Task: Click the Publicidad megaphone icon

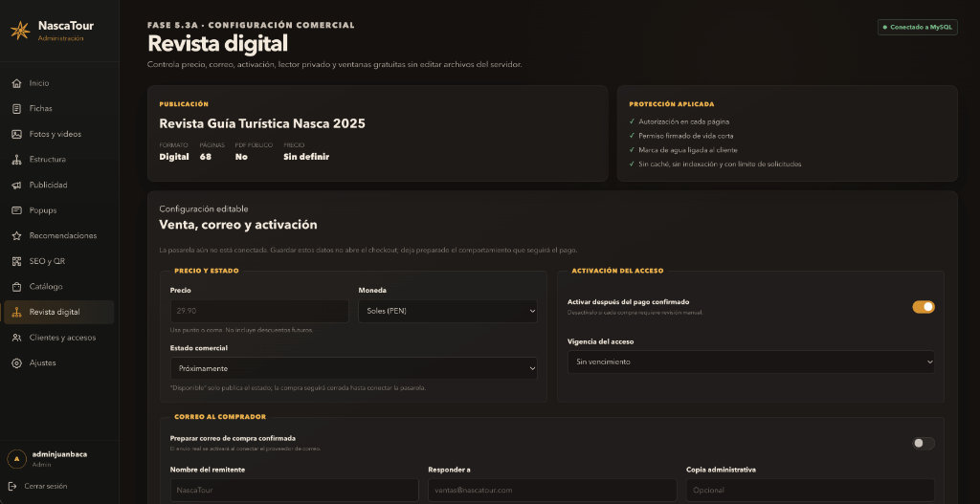Action: 17,185
